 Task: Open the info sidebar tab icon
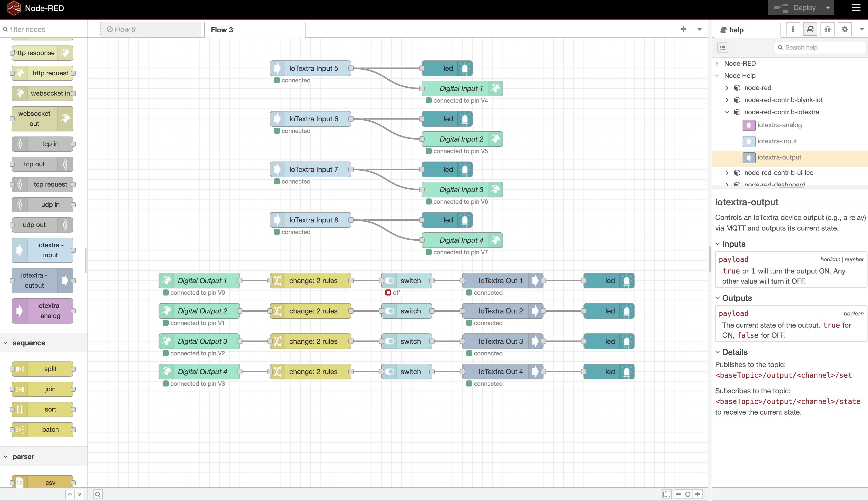tap(793, 30)
